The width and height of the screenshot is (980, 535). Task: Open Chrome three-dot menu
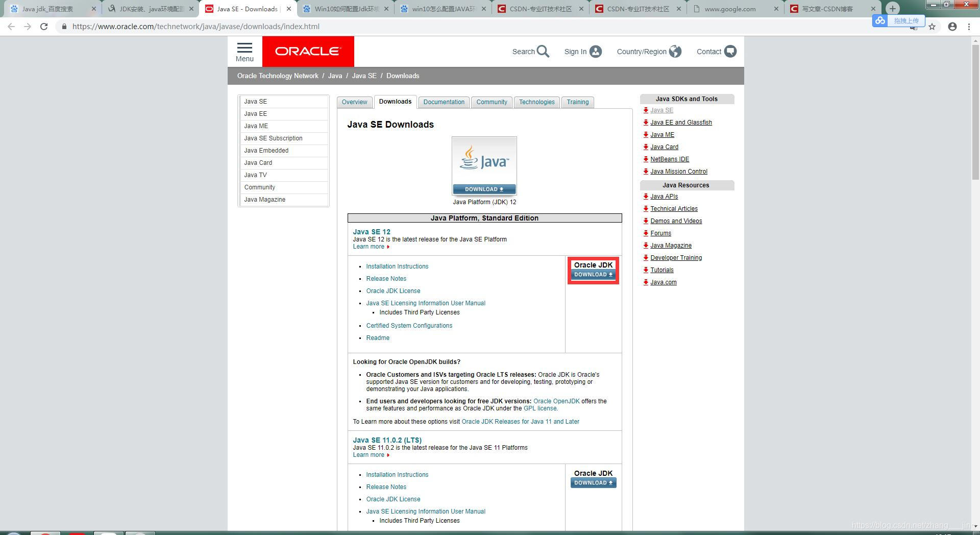(x=969, y=27)
